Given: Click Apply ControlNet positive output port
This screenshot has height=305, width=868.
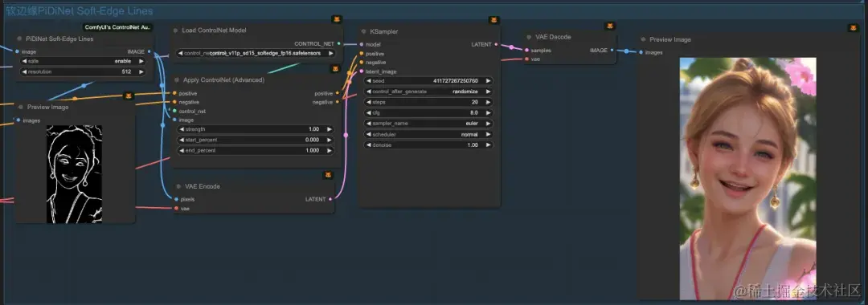Looking at the screenshot, I should (337, 93).
